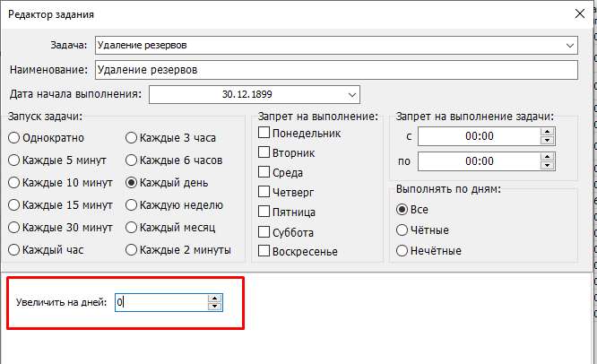Select the Нечётные days option
The image size is (597, 364).
click(402, 250)
